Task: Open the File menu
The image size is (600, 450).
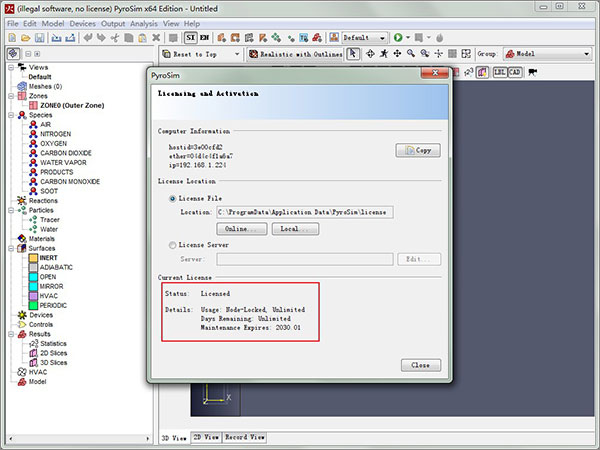Action: [13, 24]
